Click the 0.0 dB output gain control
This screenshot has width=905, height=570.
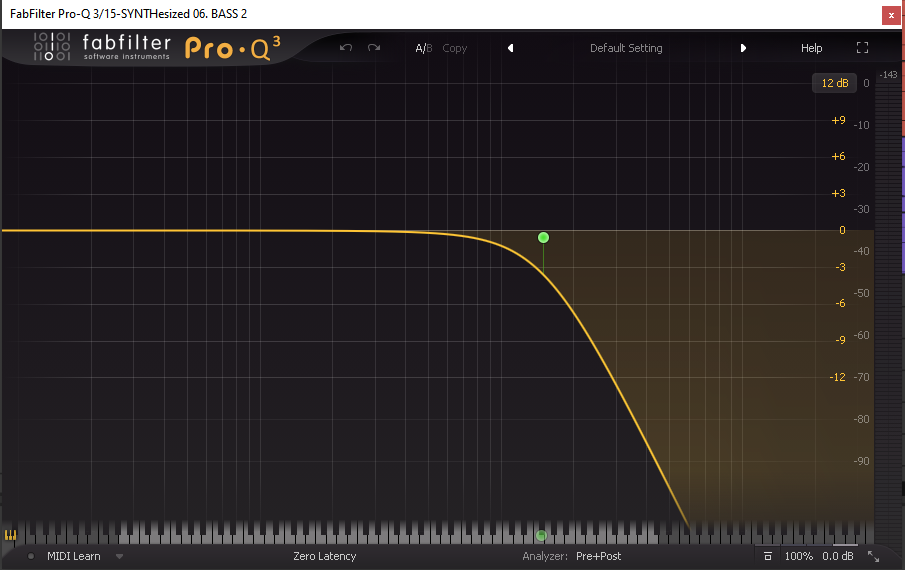tap(837, 556)
